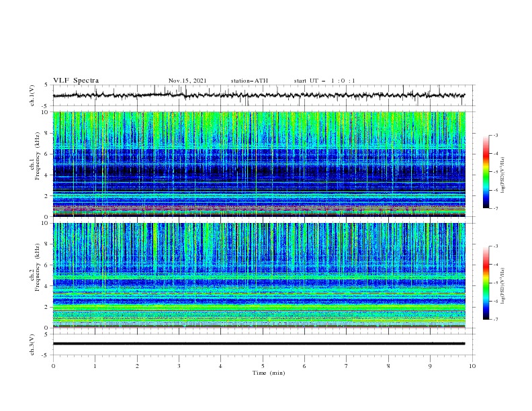The width and height of the screenshot is (532, 411).
Task: Click the ch.2 colorbar "log(PSD)(V²/Hz)" label
Action: (503, 285)
